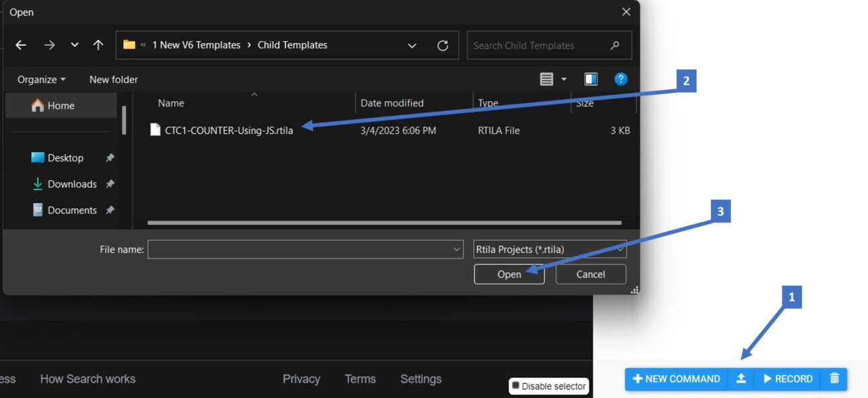Select the Settings menu item in the footer
The image size is (868, 398).
coord(420,378)
